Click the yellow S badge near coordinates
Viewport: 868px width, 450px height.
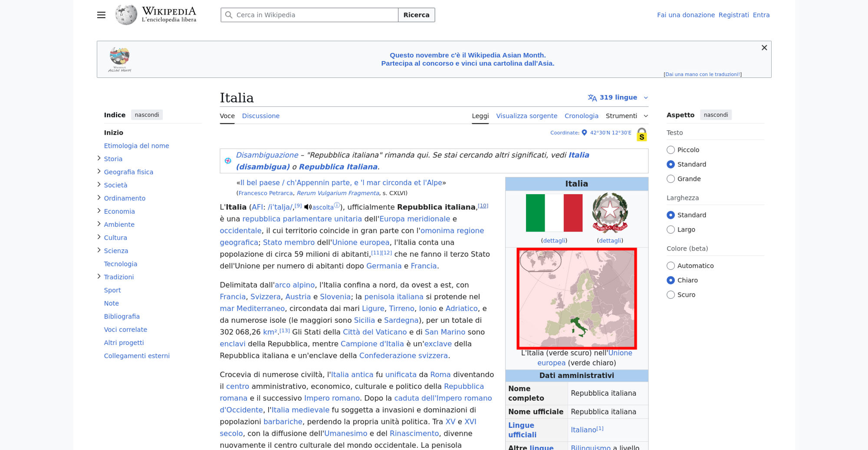tap(641, 136)
